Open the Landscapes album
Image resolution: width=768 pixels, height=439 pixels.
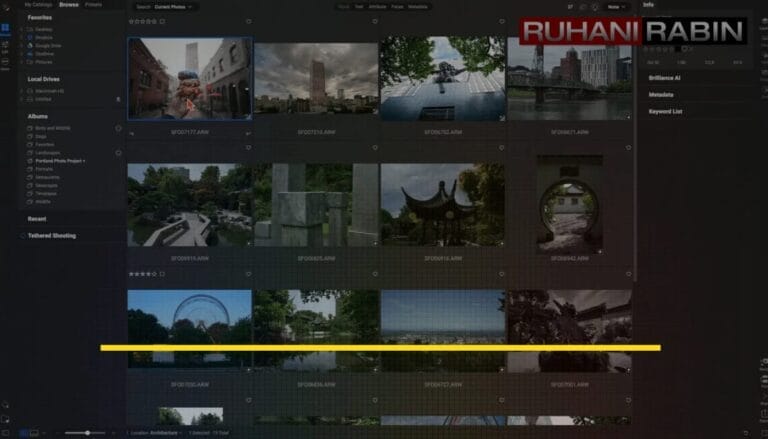44,153
